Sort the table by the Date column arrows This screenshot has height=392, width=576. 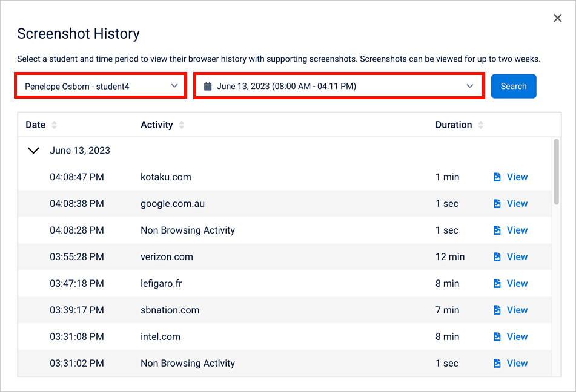pos(55,125)
